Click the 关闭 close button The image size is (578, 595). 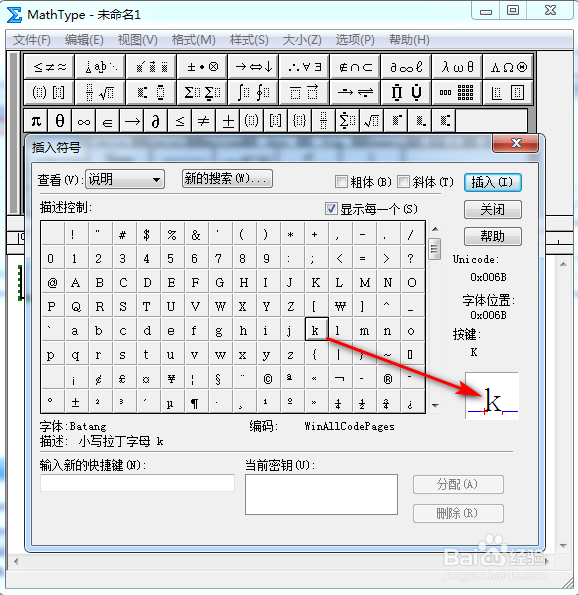coord(493,209)
